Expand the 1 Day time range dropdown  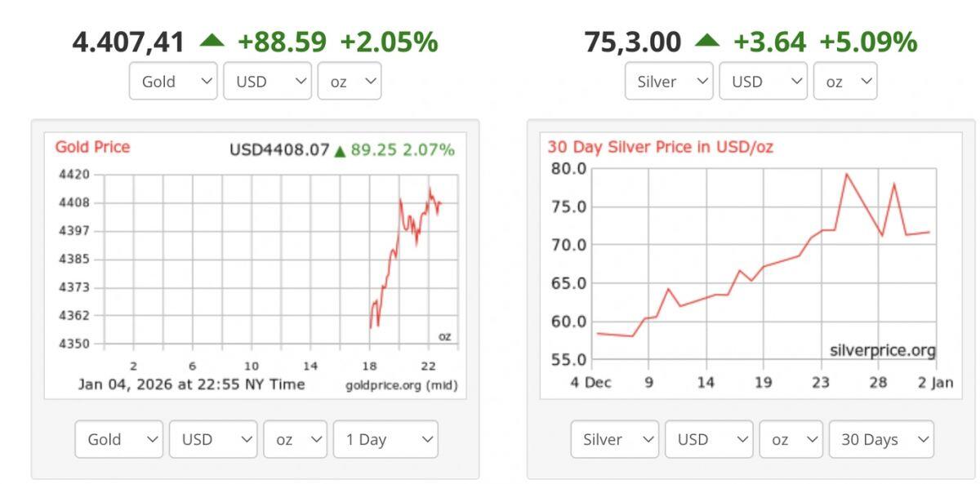(x=385, y=439)
